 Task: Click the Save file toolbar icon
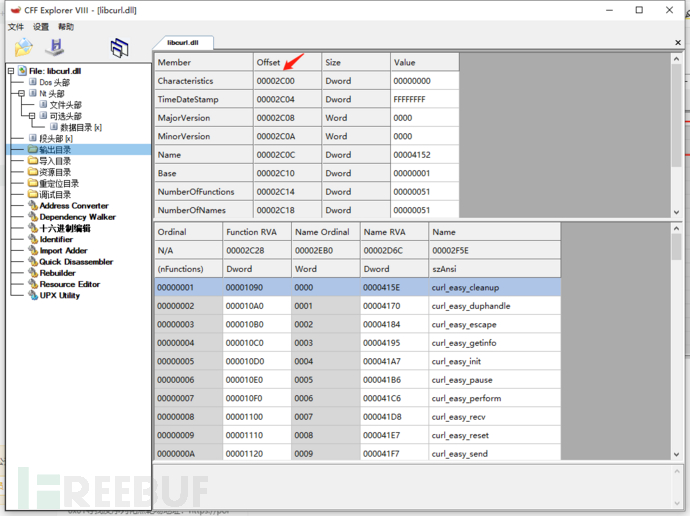point(56,47)
